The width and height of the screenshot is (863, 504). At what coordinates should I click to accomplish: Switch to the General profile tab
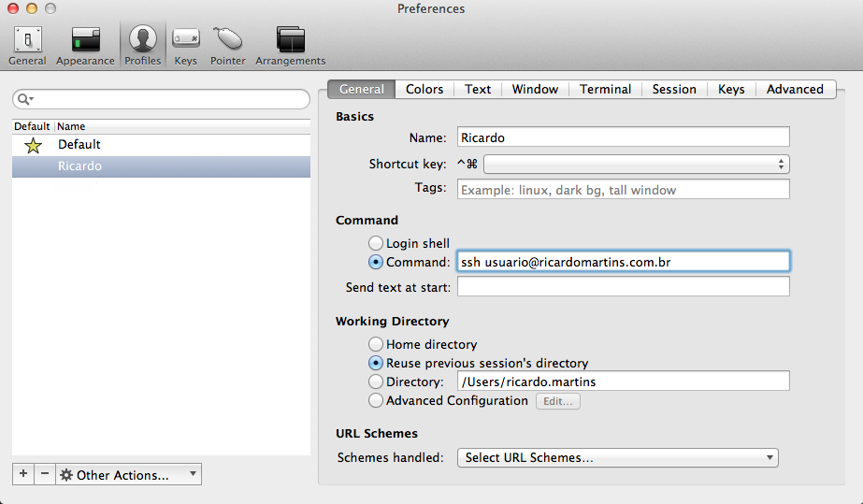[362, 89]
